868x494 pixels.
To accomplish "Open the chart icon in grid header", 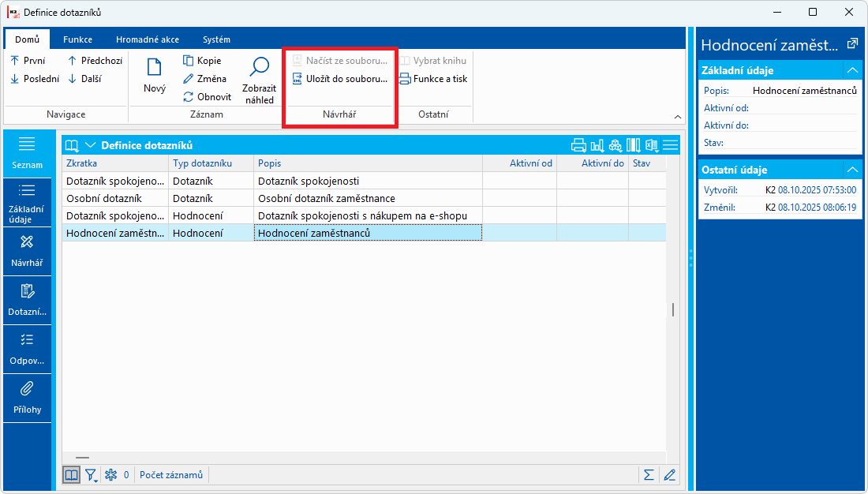I will (597, 146).
